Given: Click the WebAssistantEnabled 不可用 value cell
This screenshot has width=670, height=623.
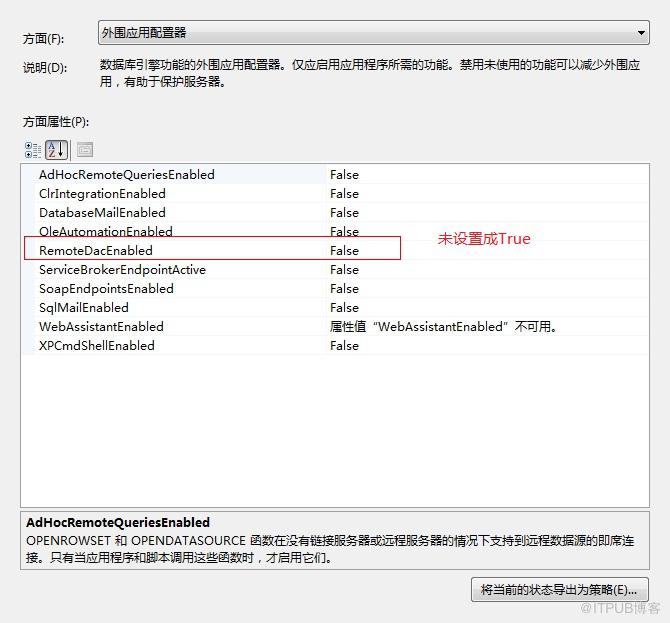Looking at the screenshot, I should pyautogui.click(x=444, y=326).
